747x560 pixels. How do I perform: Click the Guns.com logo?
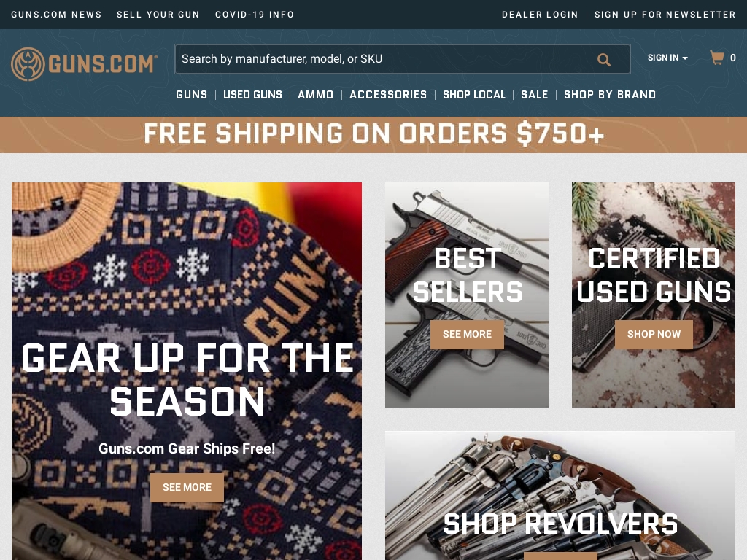pos(84,64)
